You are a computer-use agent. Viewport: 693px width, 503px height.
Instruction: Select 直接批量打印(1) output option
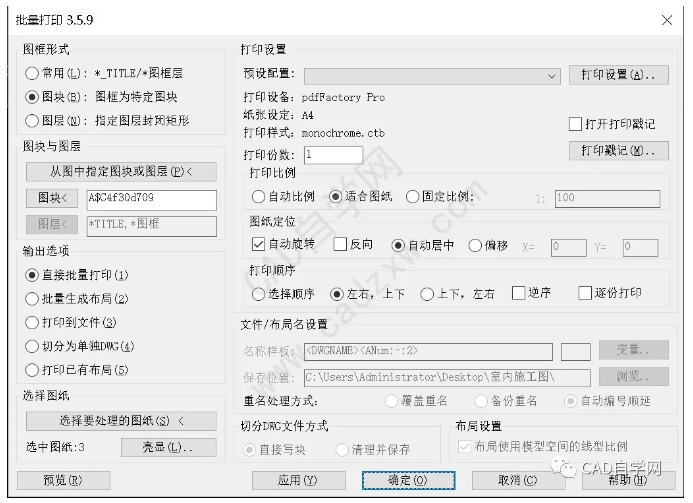pyautogui.click(x=32, y=275)
